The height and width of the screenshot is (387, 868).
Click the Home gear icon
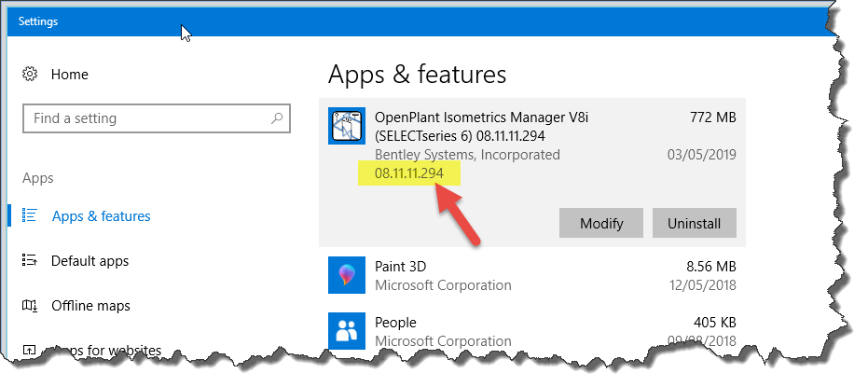tap(30, 75)
